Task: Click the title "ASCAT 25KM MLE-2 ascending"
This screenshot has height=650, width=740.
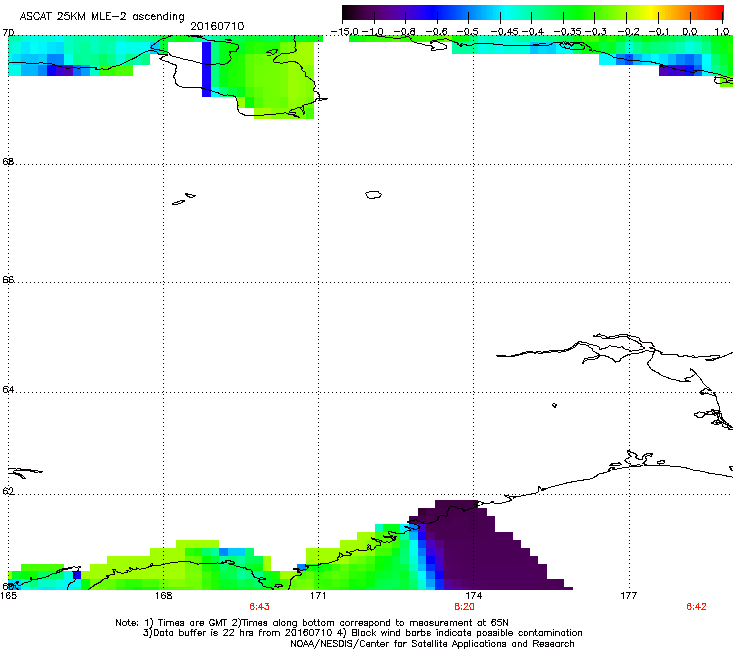Action: 102,17
